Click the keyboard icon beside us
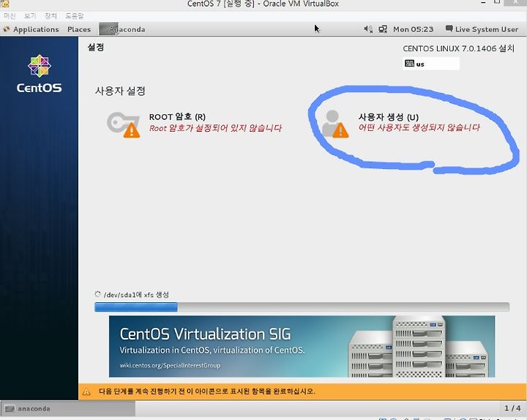The image size is (527, 420). click(409, 63)
